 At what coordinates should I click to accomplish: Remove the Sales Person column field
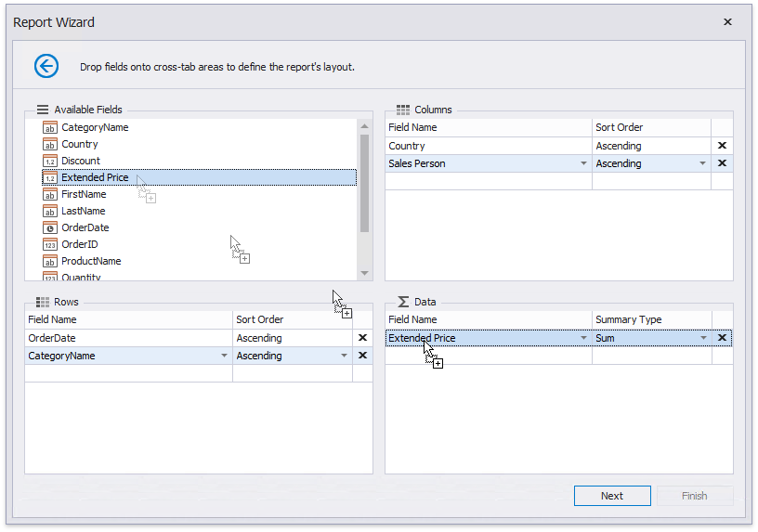722,163
